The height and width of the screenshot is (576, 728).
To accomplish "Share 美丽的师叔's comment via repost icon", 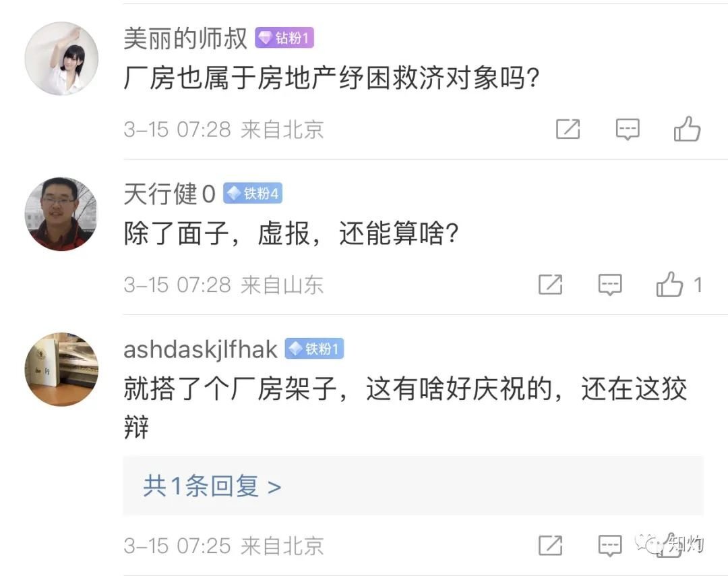I will (568, 128).
